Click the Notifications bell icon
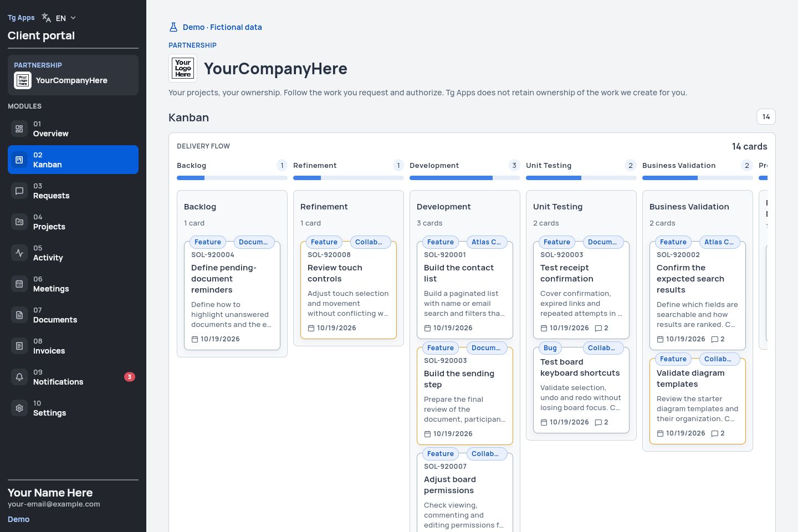Screen dimensions: 798x532 pyautogui.click(x=19, y=377)
